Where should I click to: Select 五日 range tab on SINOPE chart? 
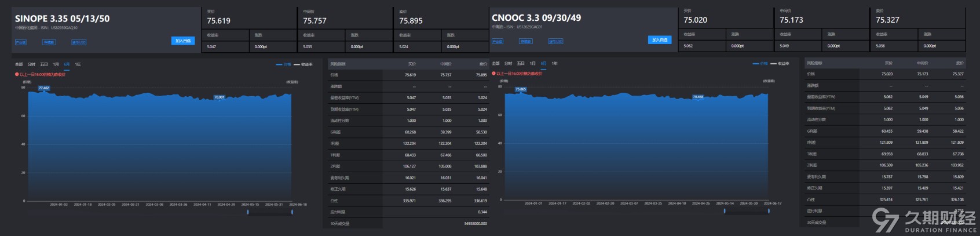(x=44, y=64)
